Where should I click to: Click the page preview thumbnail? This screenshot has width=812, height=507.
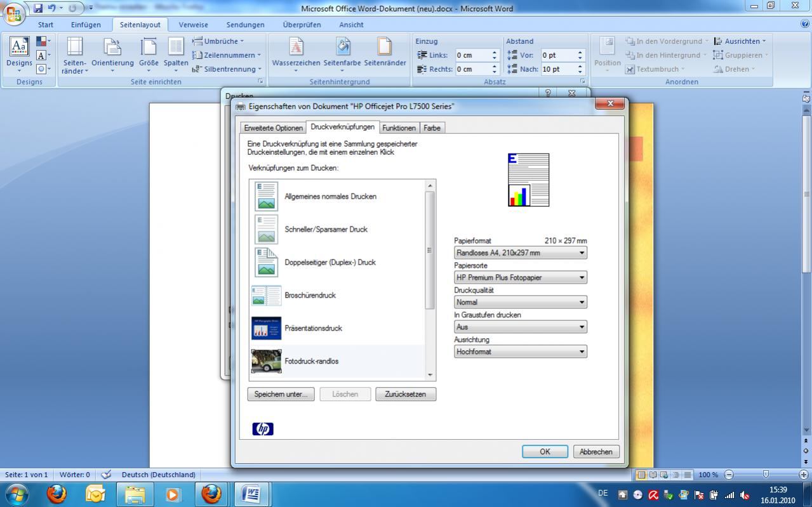pyautogui.click(x=528, y=180)
